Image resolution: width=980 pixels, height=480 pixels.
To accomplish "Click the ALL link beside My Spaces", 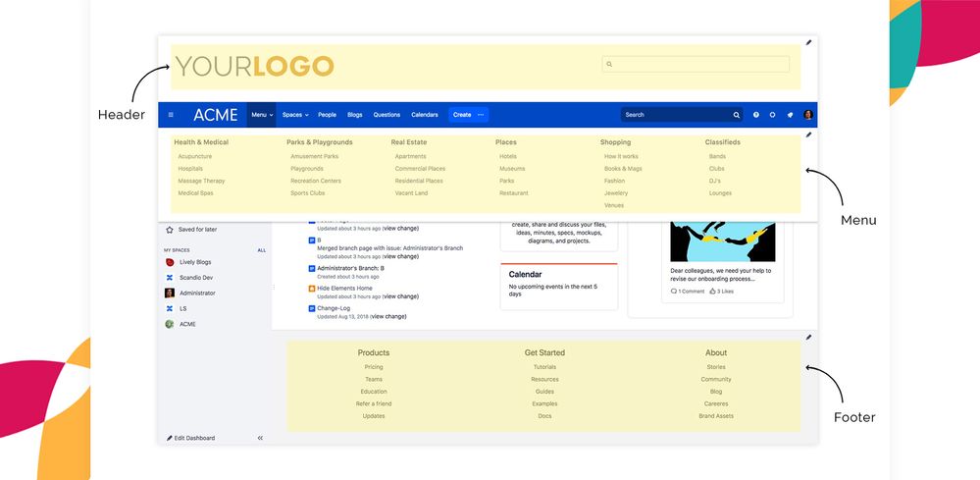I will (x=262, y=250).
